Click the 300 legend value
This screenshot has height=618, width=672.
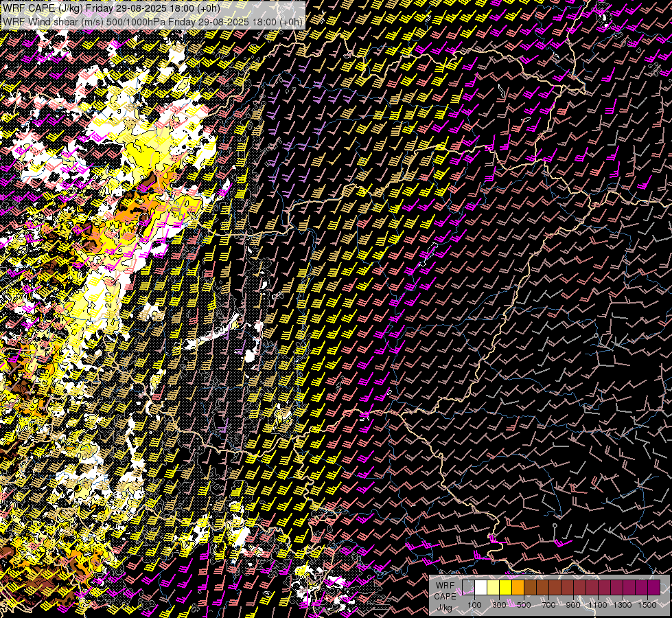pos(499,605)
